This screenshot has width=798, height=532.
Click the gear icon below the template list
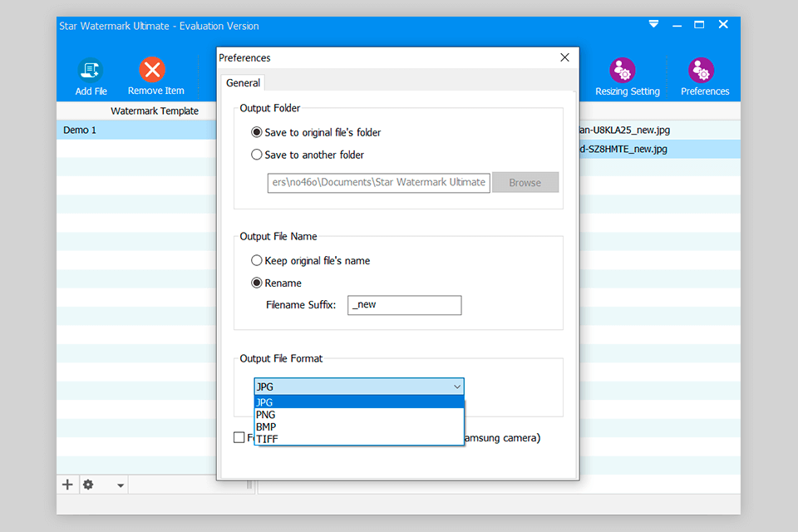[88, 485]
